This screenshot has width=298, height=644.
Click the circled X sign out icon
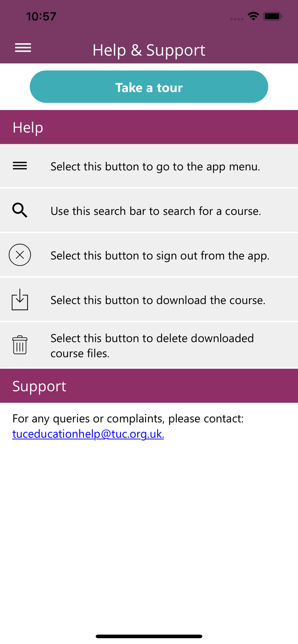coord(20,255)
